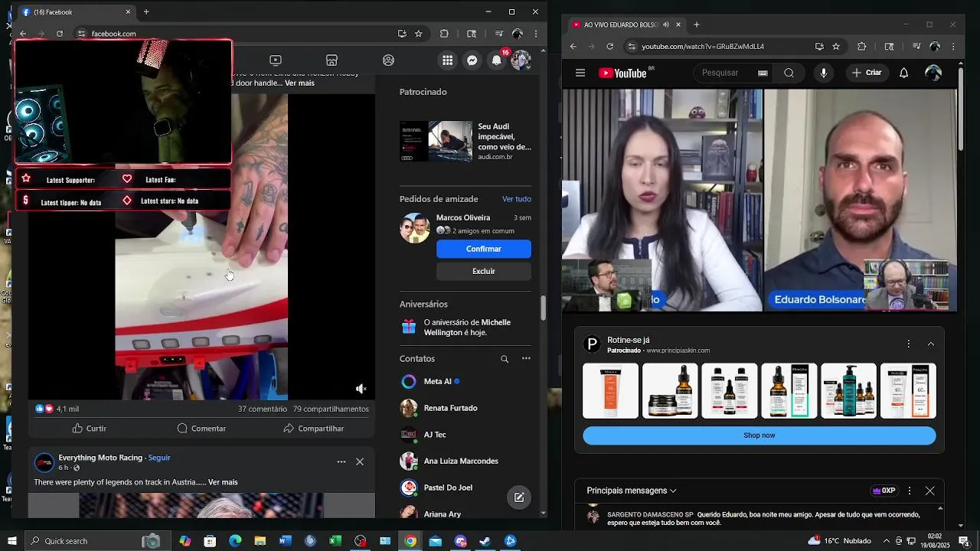Confirm Marcos Oliveira friend request
Image resolution: width=980 pixels, height=551 pixels.
[484, 249]
